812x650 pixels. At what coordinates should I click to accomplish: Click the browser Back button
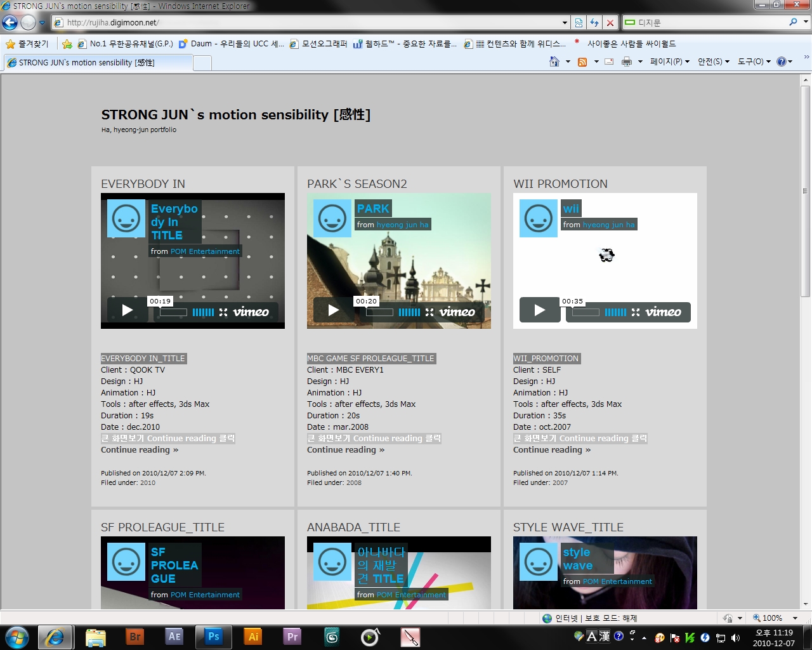(10, 22)
